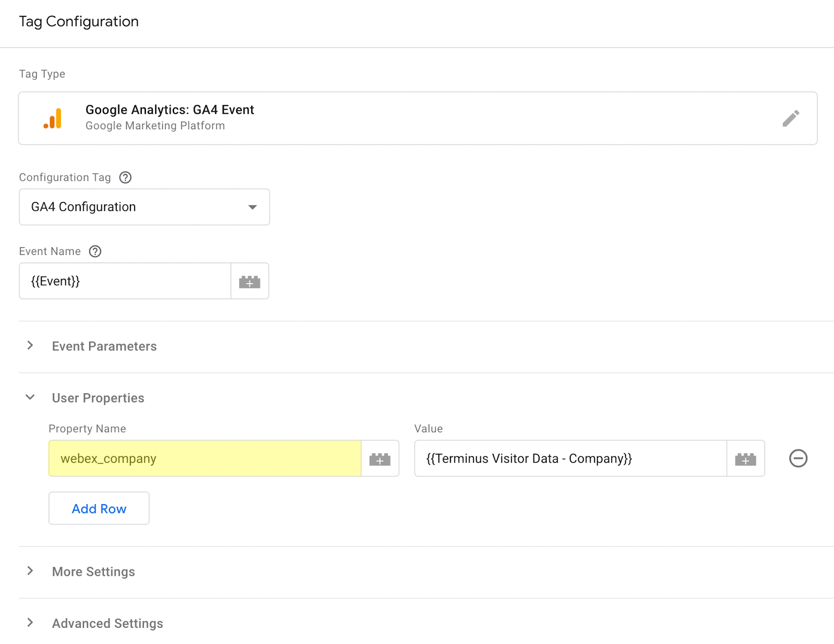Click Tag Type label
The width and height of the screenshot is (834, 644).
(42, 74)
